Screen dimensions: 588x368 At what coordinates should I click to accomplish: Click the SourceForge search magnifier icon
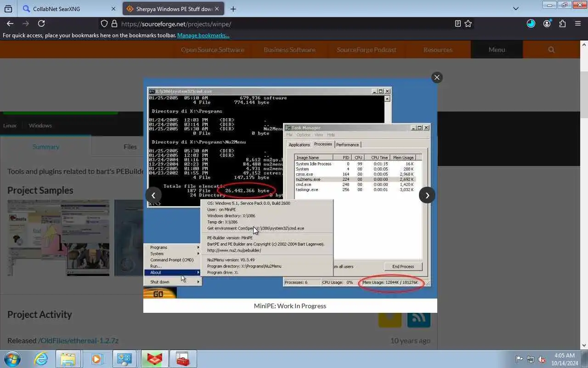click(551, 50)
